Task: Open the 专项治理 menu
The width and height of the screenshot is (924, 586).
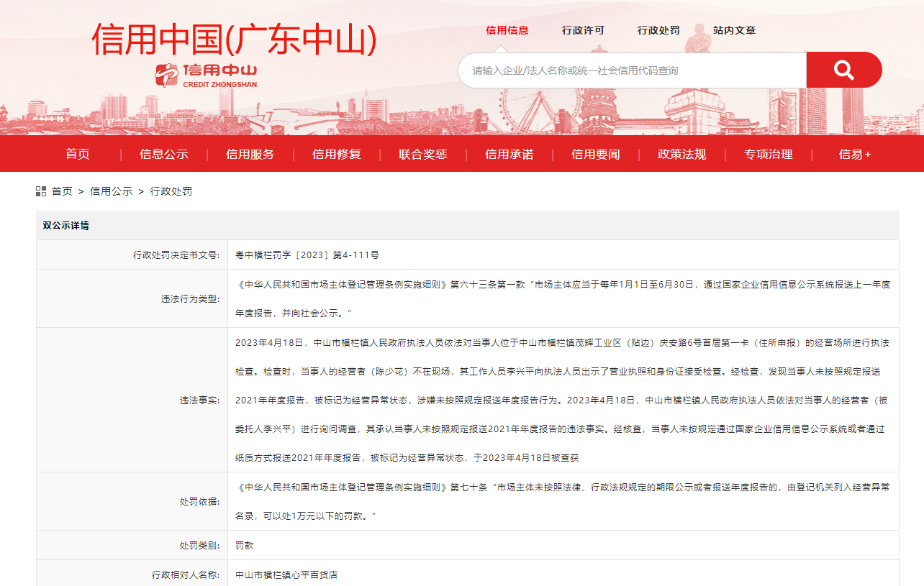Action: tap(769, 154)
